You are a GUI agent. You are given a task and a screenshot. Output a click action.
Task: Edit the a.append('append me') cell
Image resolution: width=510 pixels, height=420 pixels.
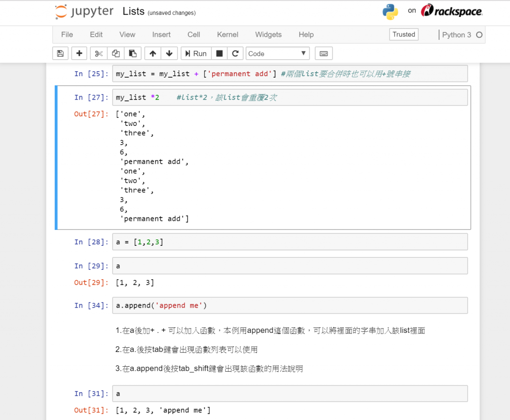[290, 306]
